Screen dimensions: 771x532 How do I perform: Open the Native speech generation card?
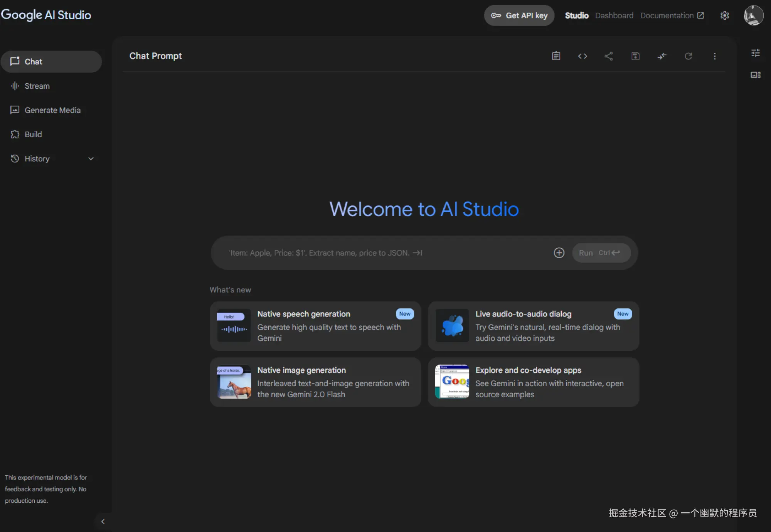click(x=315, y=326)
